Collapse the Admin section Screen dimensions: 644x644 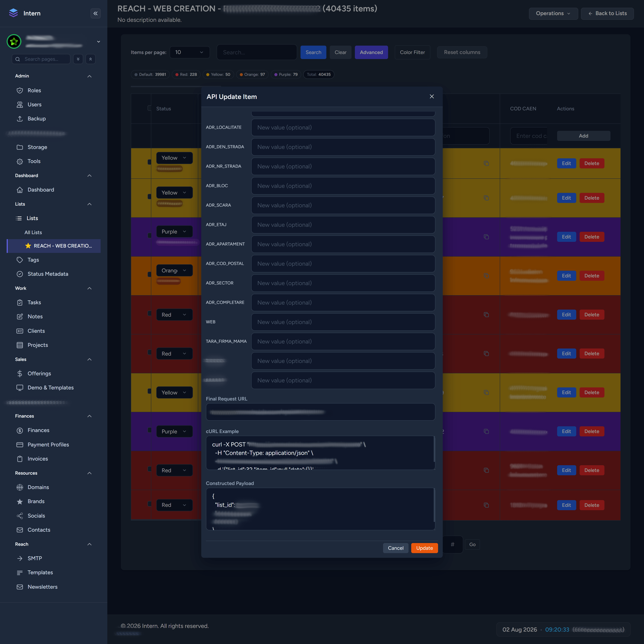pyautogui.click(x=89, y=76)
